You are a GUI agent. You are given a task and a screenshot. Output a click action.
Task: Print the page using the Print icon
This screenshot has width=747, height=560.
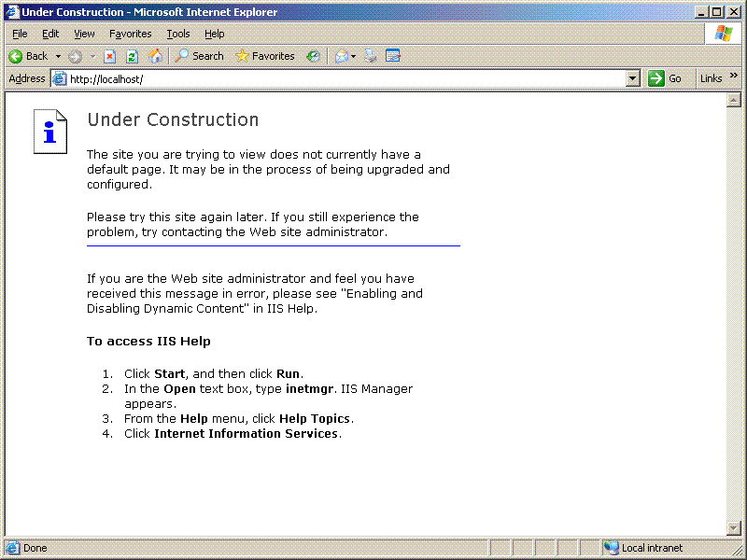[x=370, y=56]
